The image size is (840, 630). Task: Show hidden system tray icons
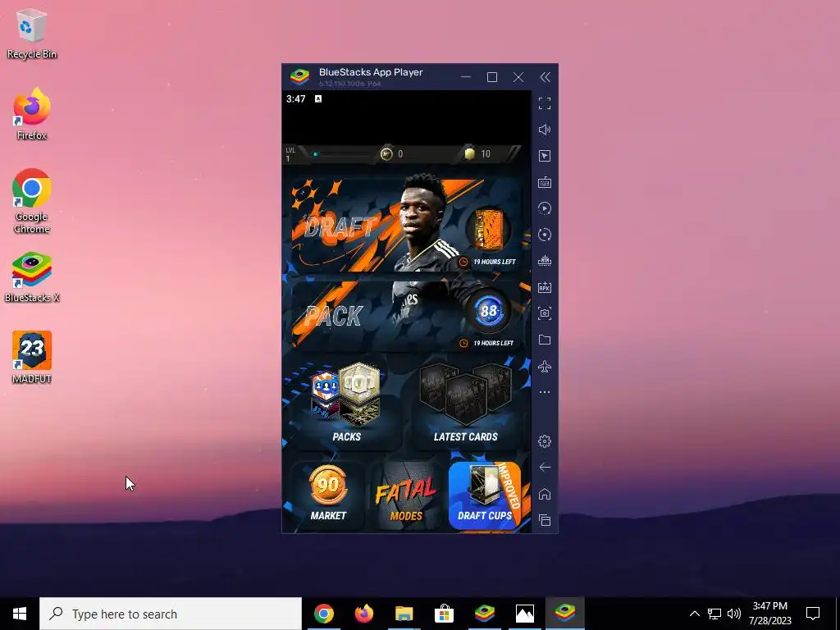coord(694,614)
